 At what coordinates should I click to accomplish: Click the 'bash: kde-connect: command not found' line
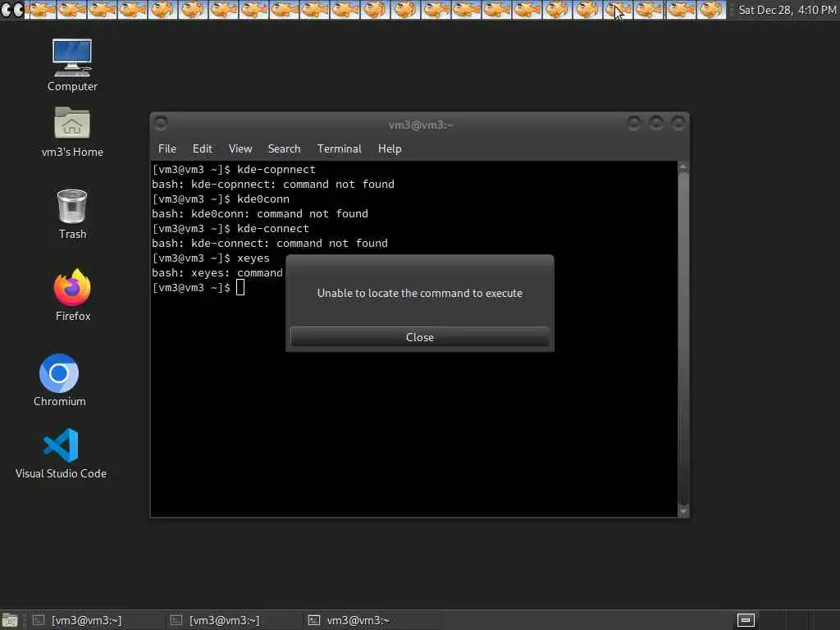[x=269, y=243]
